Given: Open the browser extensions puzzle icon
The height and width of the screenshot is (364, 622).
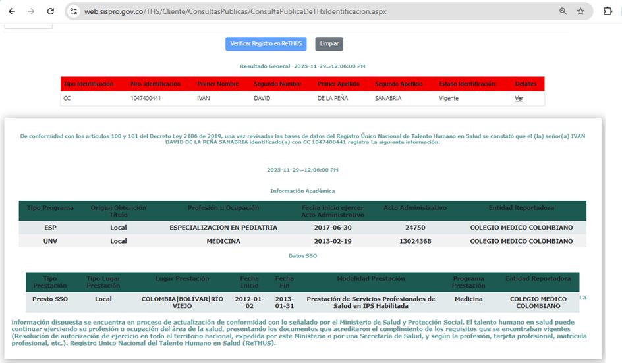Looking at the screenshot, I should pyautogui.click(x=608, y=11).
